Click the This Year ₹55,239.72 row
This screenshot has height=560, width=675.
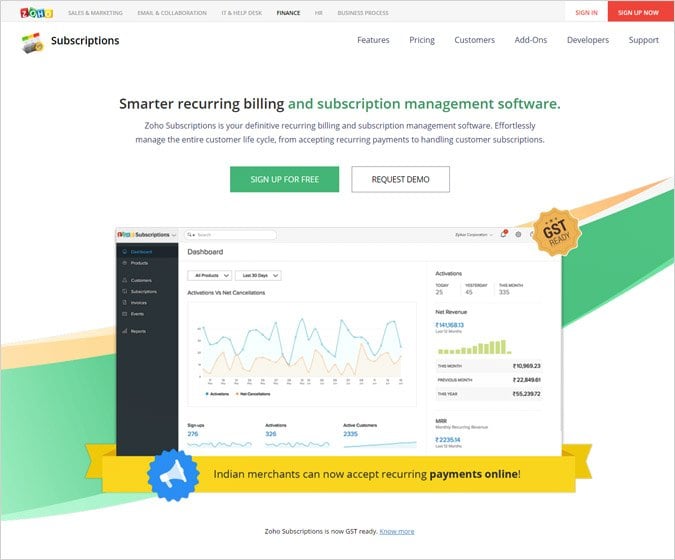click(x=489, y=394)
